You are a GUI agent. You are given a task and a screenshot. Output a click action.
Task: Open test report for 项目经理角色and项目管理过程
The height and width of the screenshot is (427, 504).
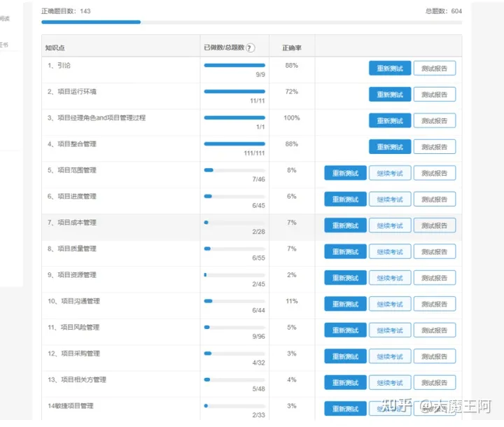434,120
